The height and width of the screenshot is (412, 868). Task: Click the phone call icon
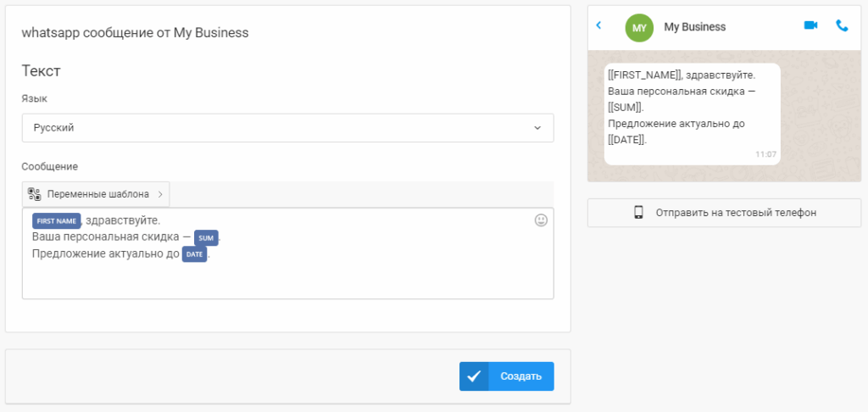coord(842,25)
